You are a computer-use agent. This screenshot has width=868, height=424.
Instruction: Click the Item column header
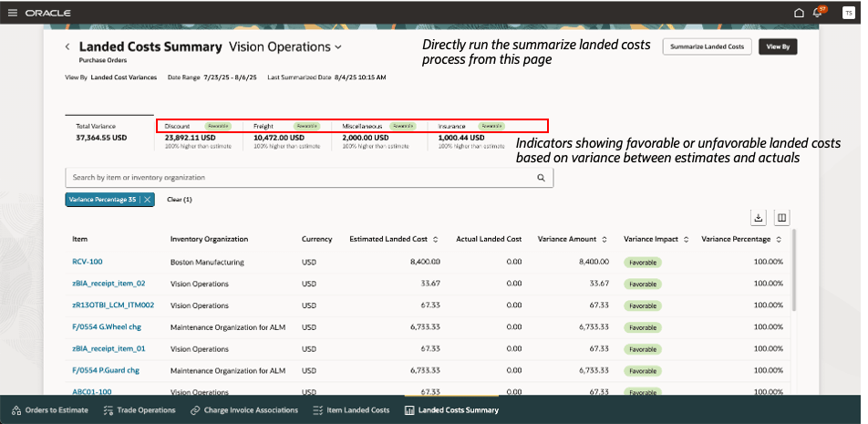tap(79, 239)
